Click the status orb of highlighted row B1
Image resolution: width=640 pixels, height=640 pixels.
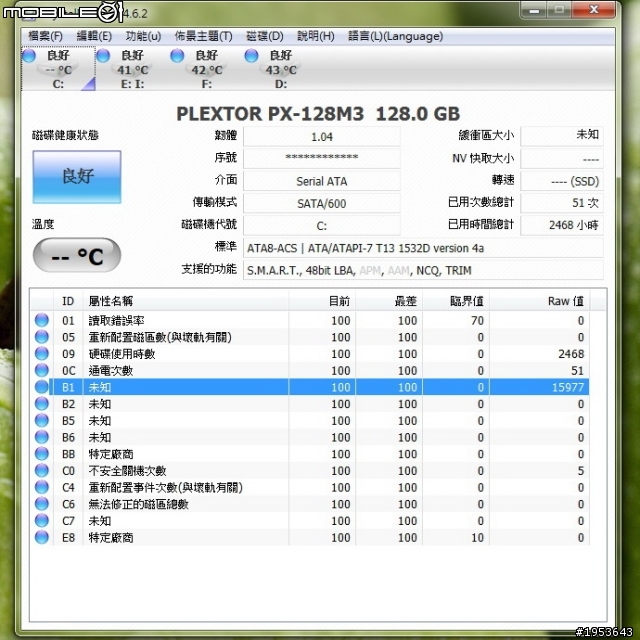click(42, 387)
